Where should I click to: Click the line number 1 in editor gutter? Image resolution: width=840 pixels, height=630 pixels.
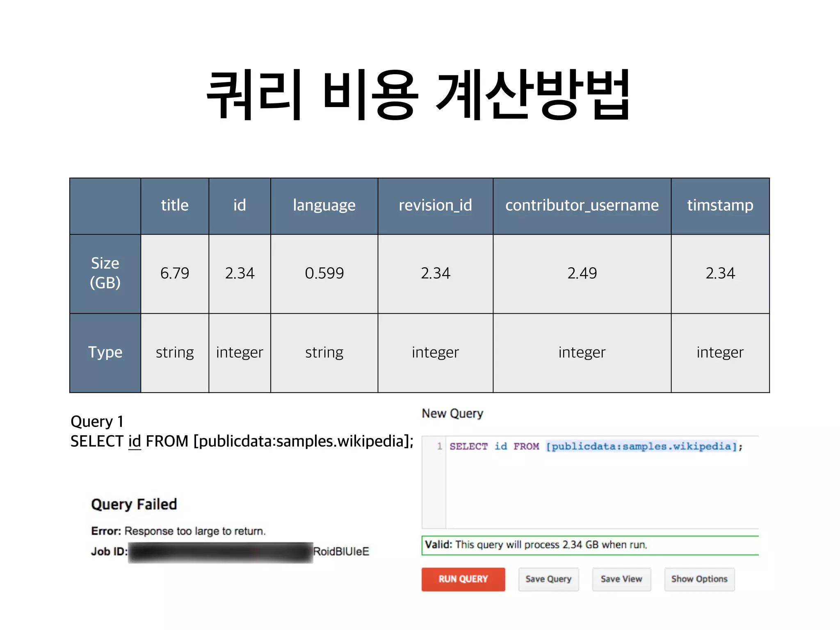click(x=439, y=446)
